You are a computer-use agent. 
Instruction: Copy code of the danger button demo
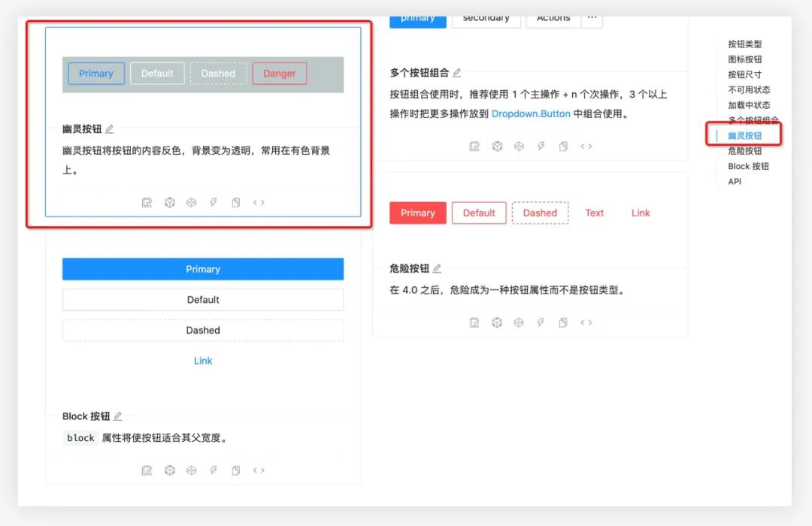coord(562,322)
